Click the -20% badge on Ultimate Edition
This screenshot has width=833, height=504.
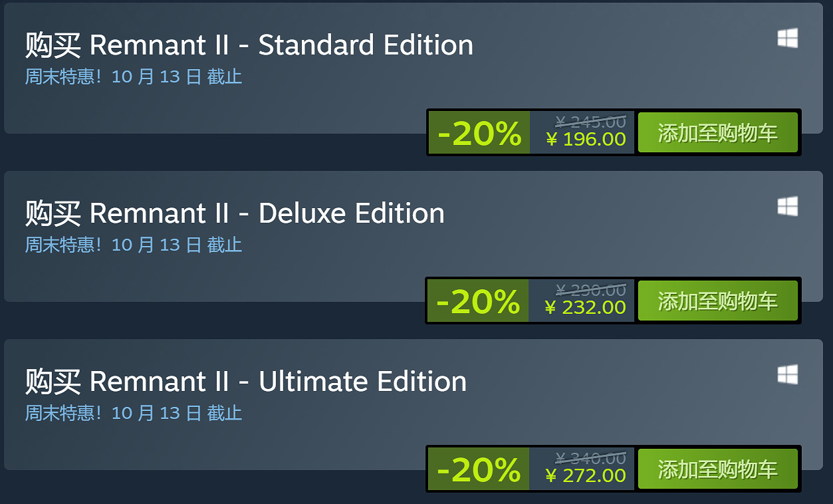[x=479, y=469]
